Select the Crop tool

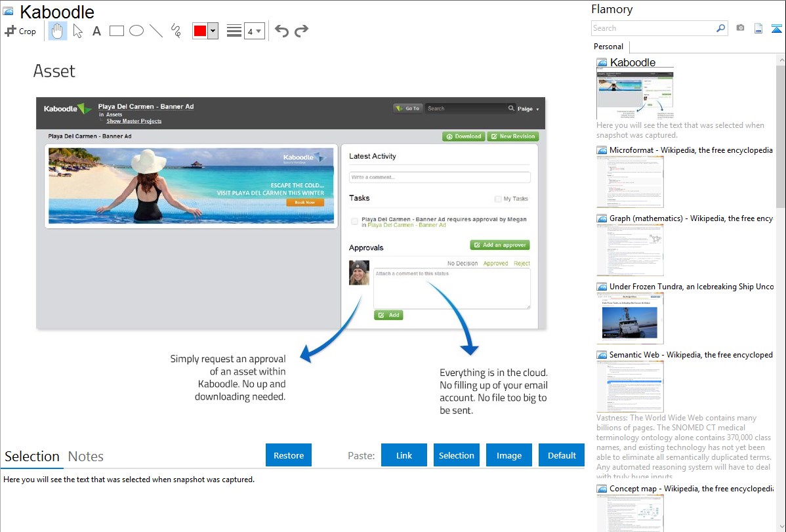point(20,31)
